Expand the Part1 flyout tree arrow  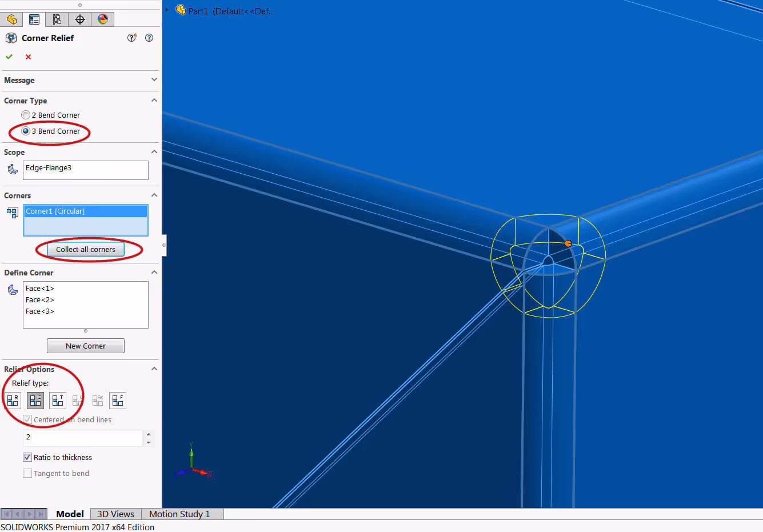[x=167, y=10]
